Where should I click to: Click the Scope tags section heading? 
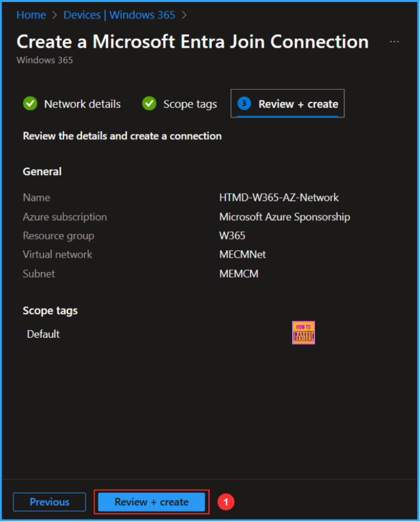click(50, 310)
